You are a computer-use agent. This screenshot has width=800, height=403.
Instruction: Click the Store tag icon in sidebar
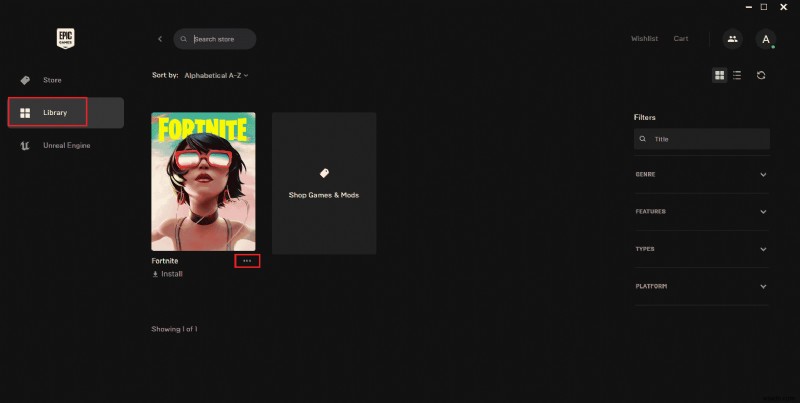point(24,80)
